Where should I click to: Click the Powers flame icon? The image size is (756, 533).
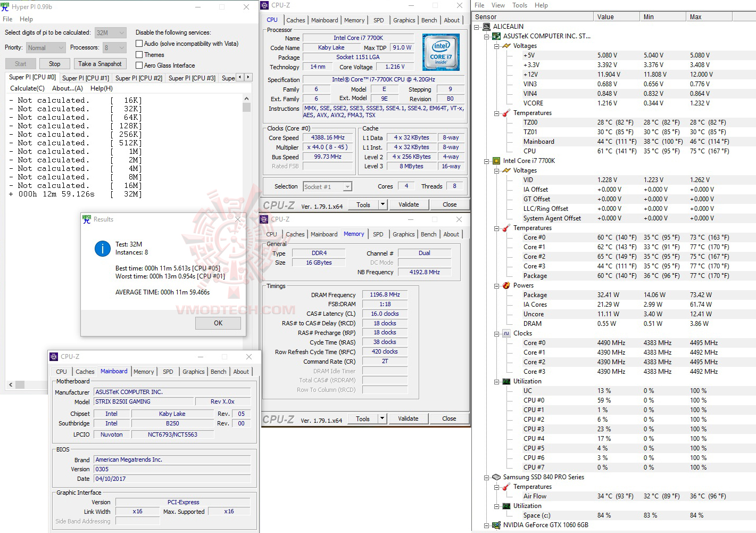(506, 285)
